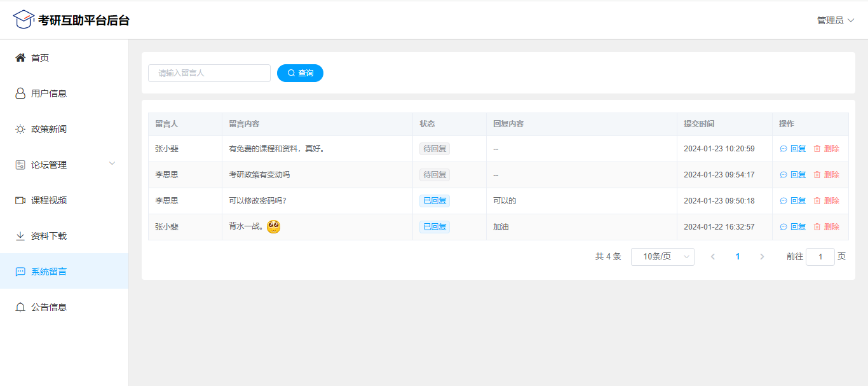Click the bell icon beside 公告信息

pyautogui.click(x=20, y=307)
